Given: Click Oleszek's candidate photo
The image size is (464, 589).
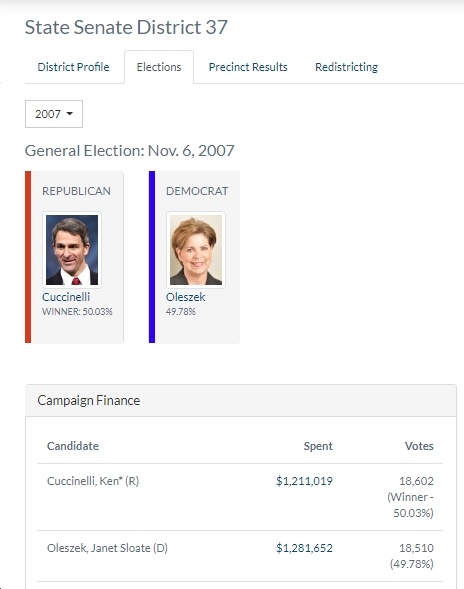Looking at the screenshot, I should point(196,250).
